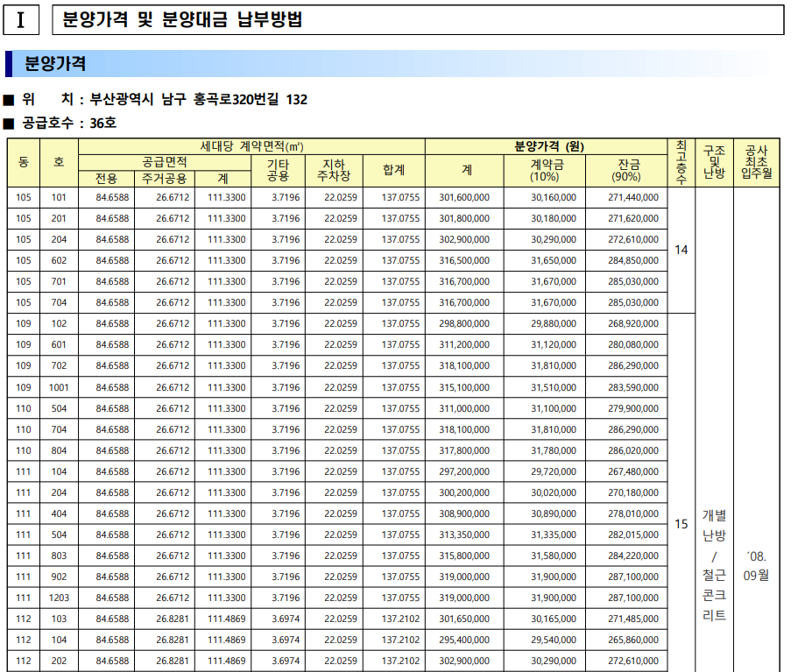
Task: Click the '구조 및 난방' column header
Action: point(714,162)
